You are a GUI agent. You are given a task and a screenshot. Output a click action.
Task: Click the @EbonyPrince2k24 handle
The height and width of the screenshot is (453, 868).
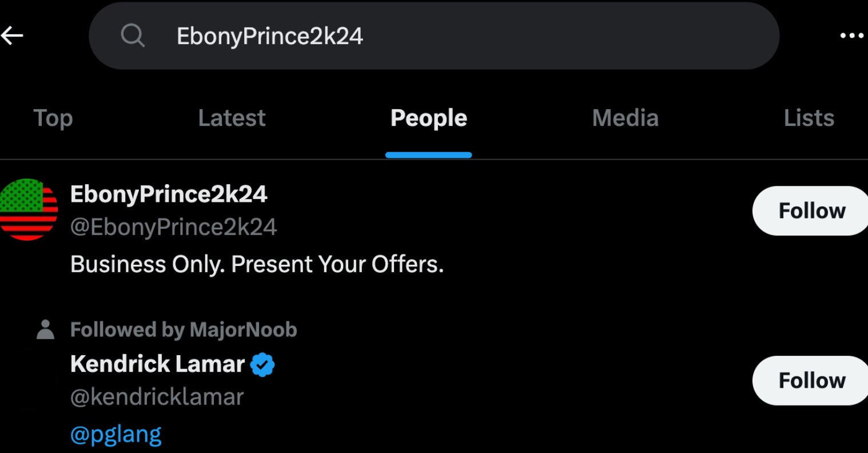pyautogui.click(x=173, y=227)
